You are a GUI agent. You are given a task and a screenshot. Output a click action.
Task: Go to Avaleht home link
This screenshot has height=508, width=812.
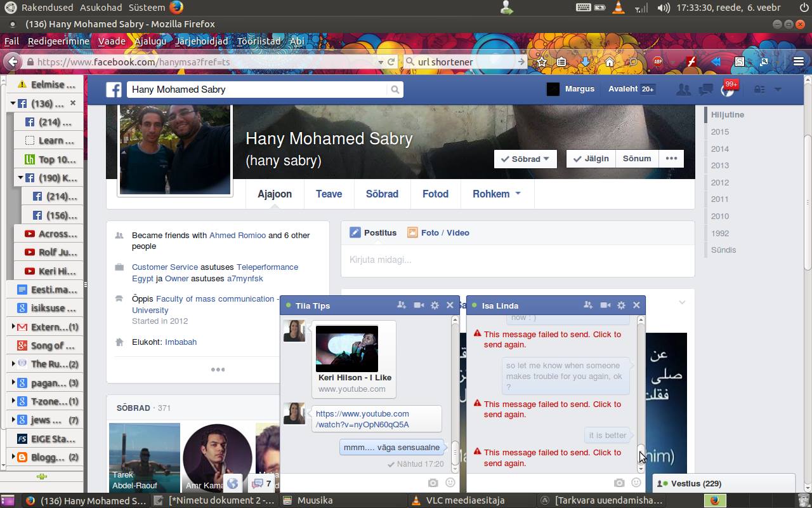coord(622,89)
